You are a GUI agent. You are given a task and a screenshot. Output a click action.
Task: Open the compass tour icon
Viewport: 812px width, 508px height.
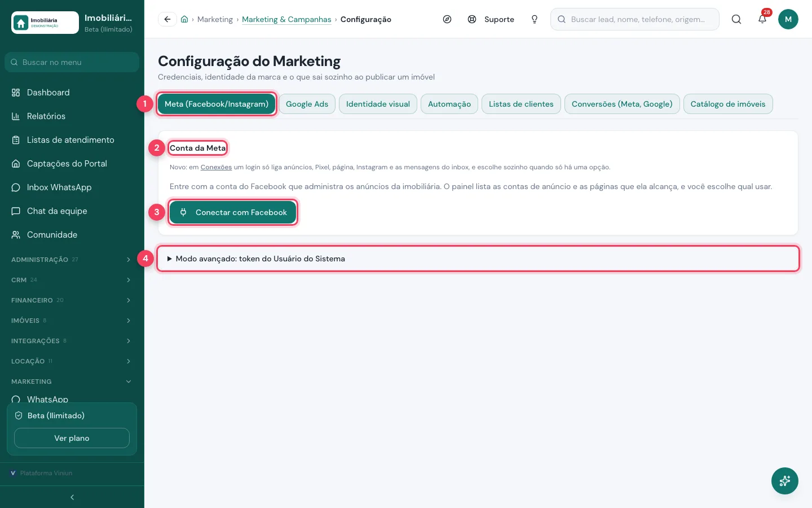[x=447, y=19]
